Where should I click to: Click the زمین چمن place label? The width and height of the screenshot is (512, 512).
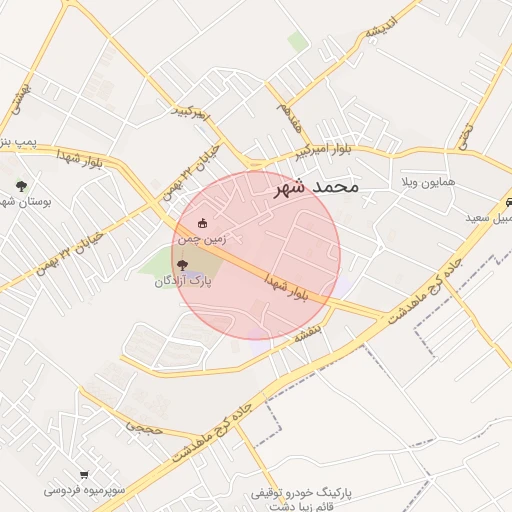tap(202, 239)
